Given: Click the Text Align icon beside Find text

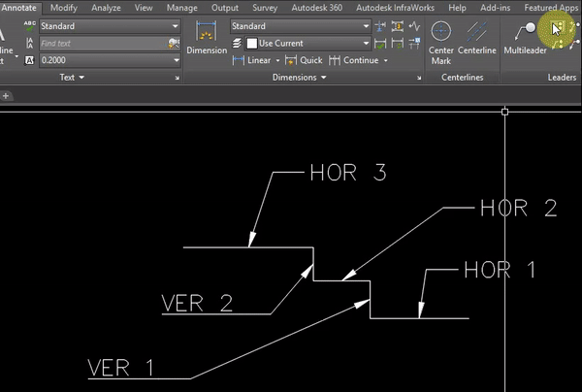Looking at the screenshot, I should click(x=30, y=43).
